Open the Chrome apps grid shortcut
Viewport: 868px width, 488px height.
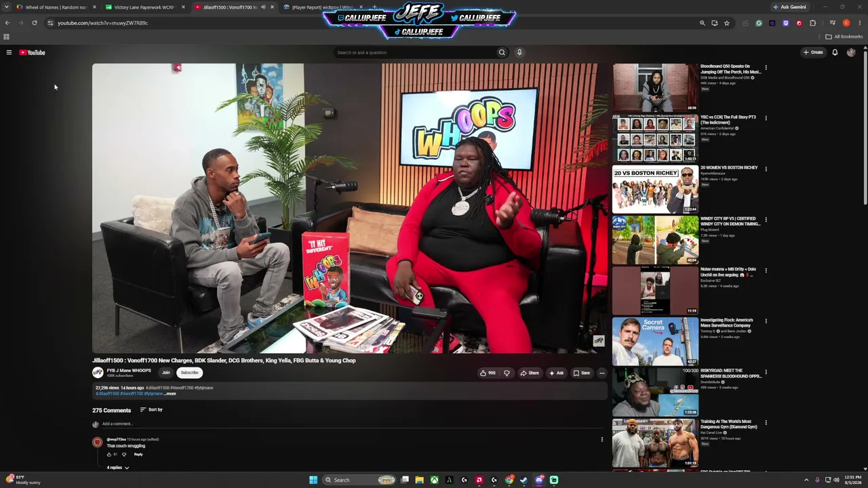point(7,37)
